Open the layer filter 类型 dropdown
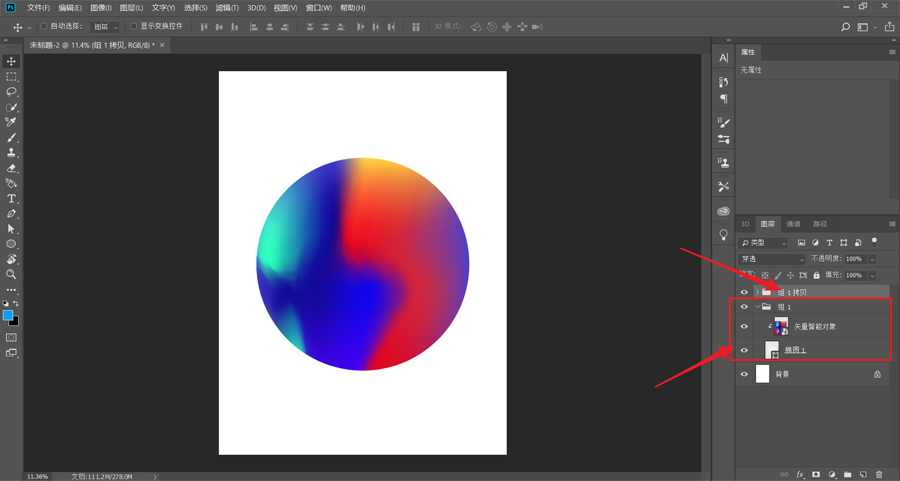This screenshot has width=900, height=481. pyautogui.click(x=765, y=243)
